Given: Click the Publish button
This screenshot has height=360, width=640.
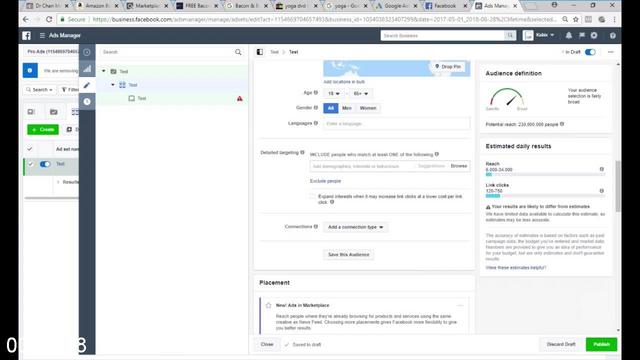Looking at the screenshot, I should pyautogui.click(x=601, y=344).
